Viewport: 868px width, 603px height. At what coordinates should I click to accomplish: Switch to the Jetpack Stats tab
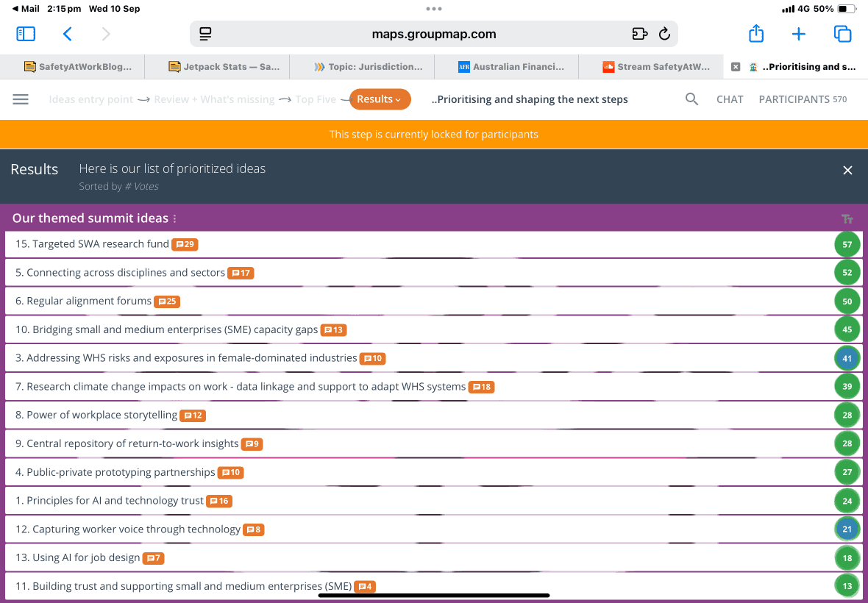click(224, 67)
